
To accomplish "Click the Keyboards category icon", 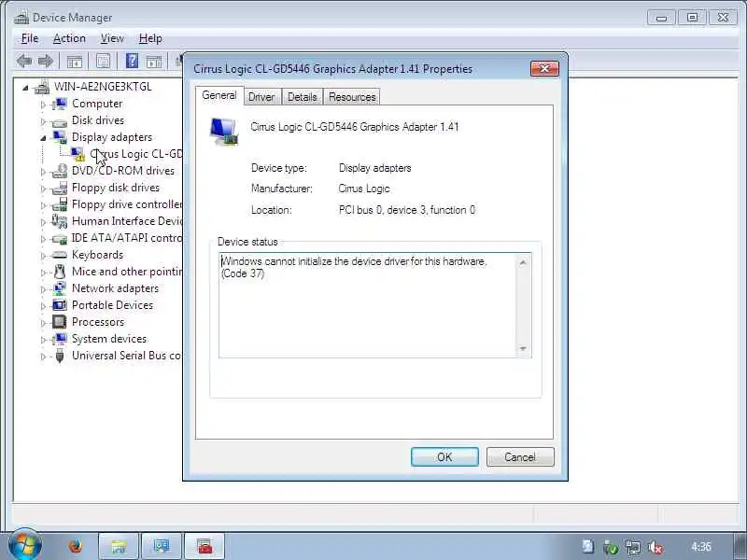I will tap(59, 255).
